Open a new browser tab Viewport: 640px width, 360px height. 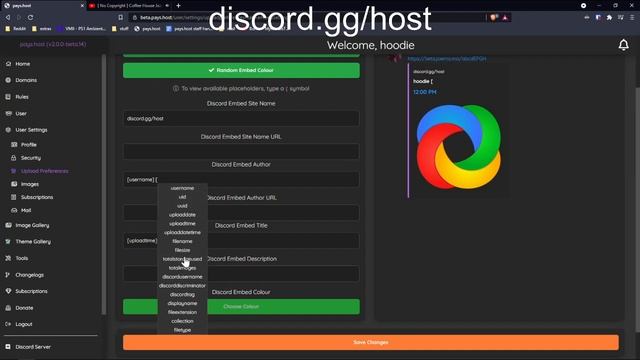(178, 6)
